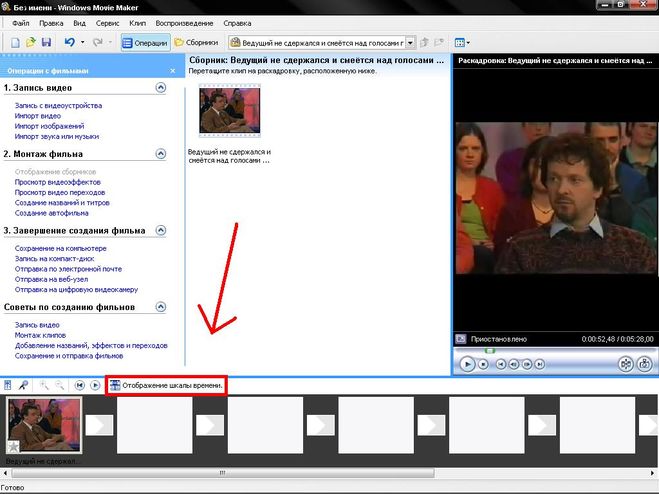Collapse 'Советы по созданию фильмов' section
659x494 pixels.
pos(161,306)
